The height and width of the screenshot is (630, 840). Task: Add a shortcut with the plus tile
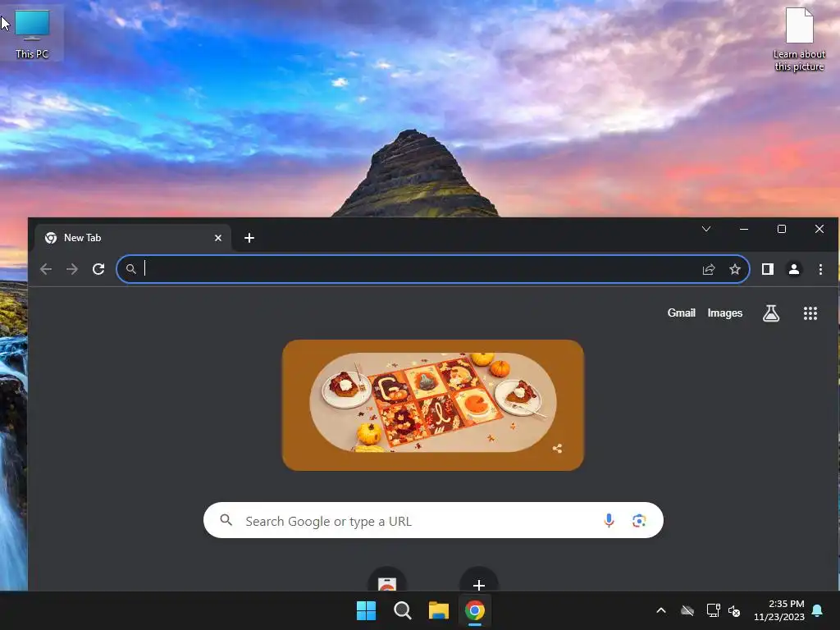(x=479, y=581)
